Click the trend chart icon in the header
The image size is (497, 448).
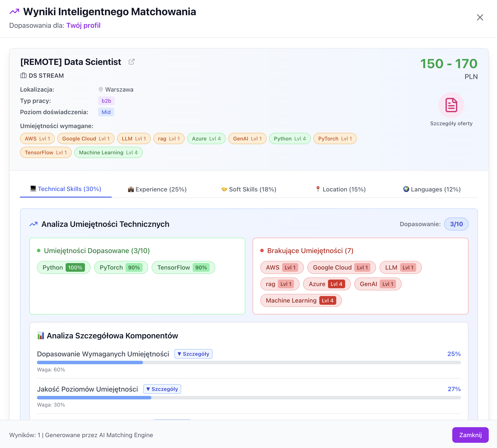tap(14, 11)
